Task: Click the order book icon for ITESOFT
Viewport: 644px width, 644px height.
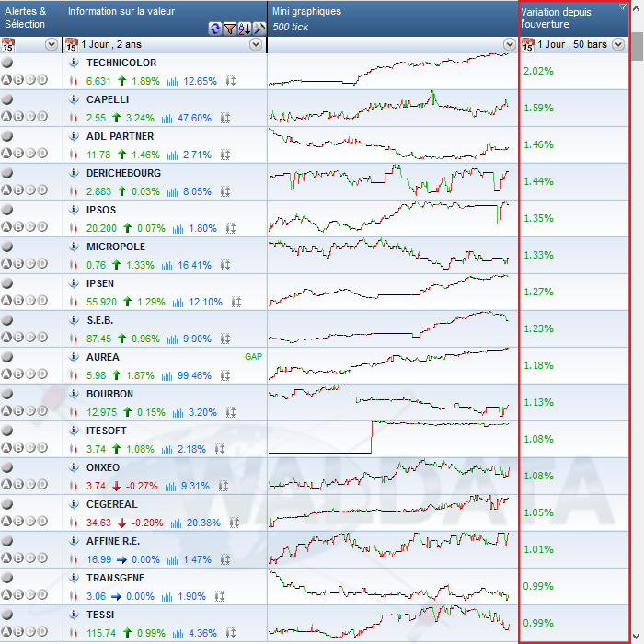Action: 220,449
